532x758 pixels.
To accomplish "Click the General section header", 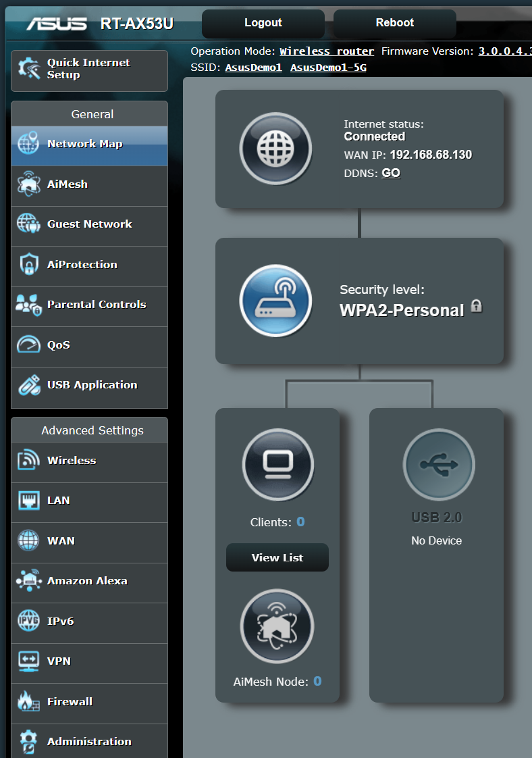I will pyautogui.click(x=89, y=114).
